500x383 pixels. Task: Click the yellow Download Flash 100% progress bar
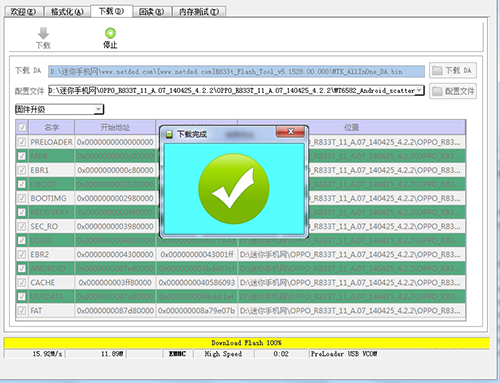pyautogui.click(x=247, y=343)
